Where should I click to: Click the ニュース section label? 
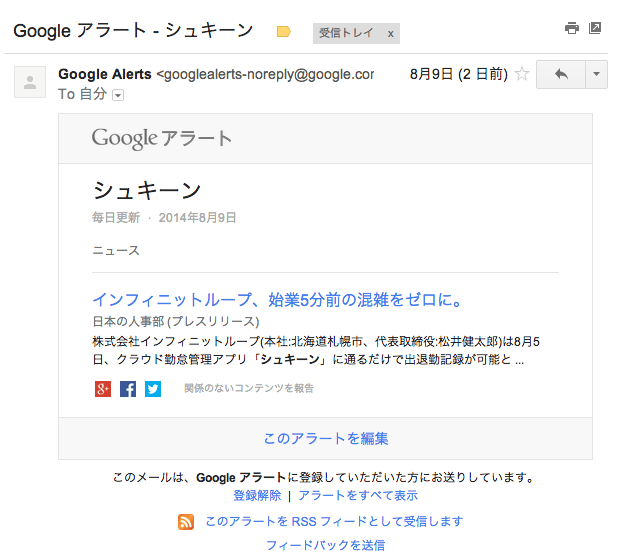click(x=116, y=251)
